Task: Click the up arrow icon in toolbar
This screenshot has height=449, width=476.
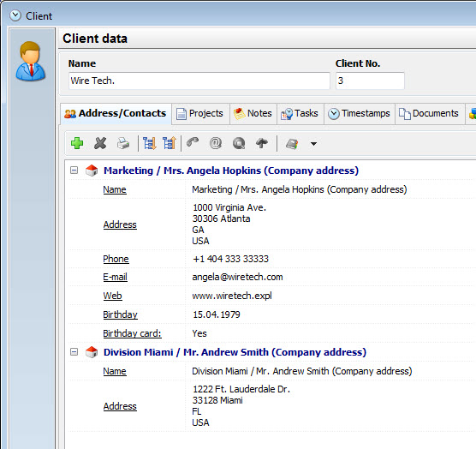Action: [262, 143]
